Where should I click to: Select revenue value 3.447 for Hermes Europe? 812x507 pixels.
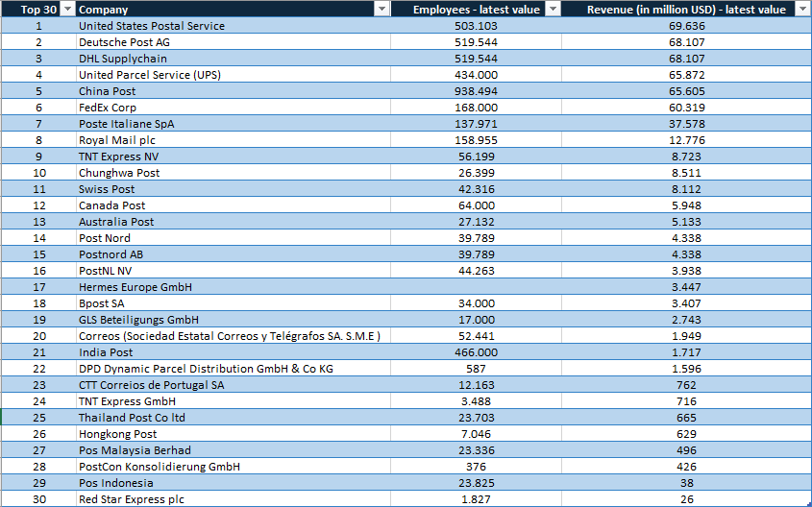pyautogui.click(x=686, y=286)
